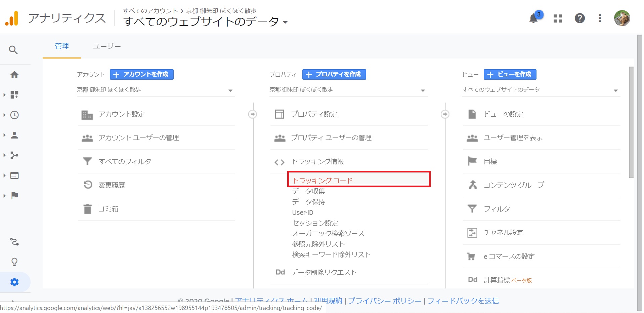Image resolution: width=644 pixels, height=313 pixels.
Task: Open the Google apps grid
Action: tap(558, 18)
